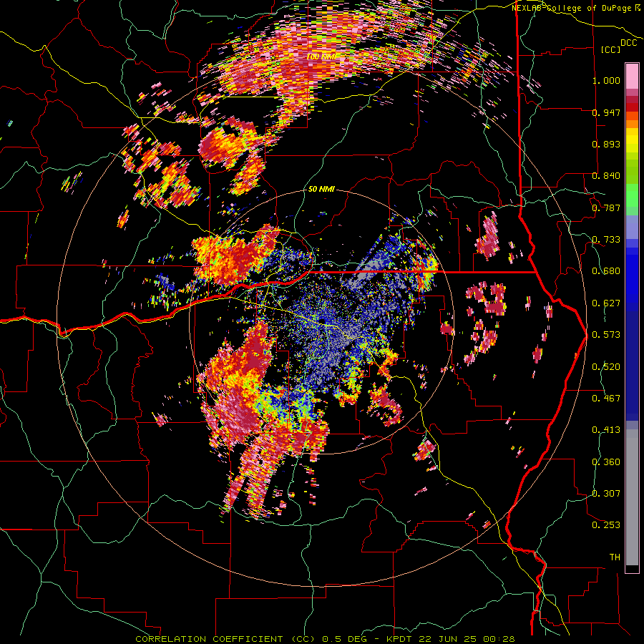This screenshot has width=644, height=644.
Task: Click the 0.893 scale value
Action: tap(606, 144)
